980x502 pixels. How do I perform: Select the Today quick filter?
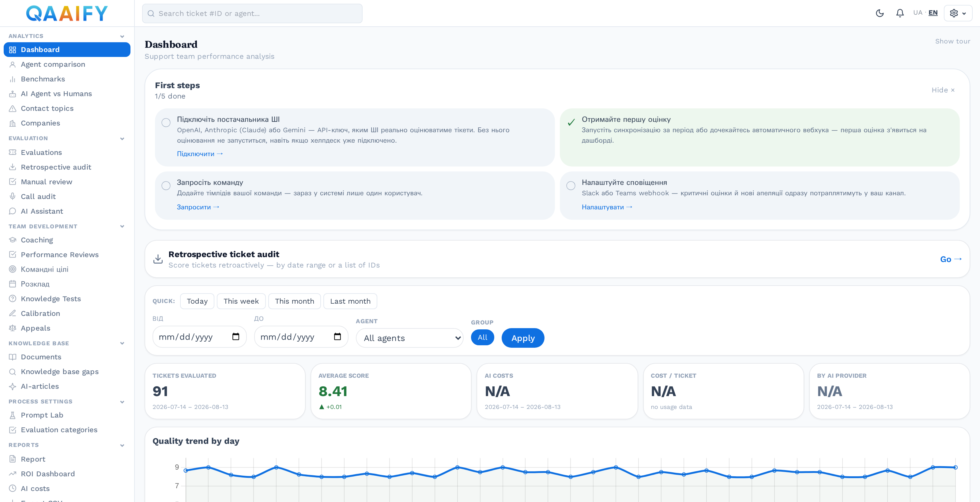(197, 301)
